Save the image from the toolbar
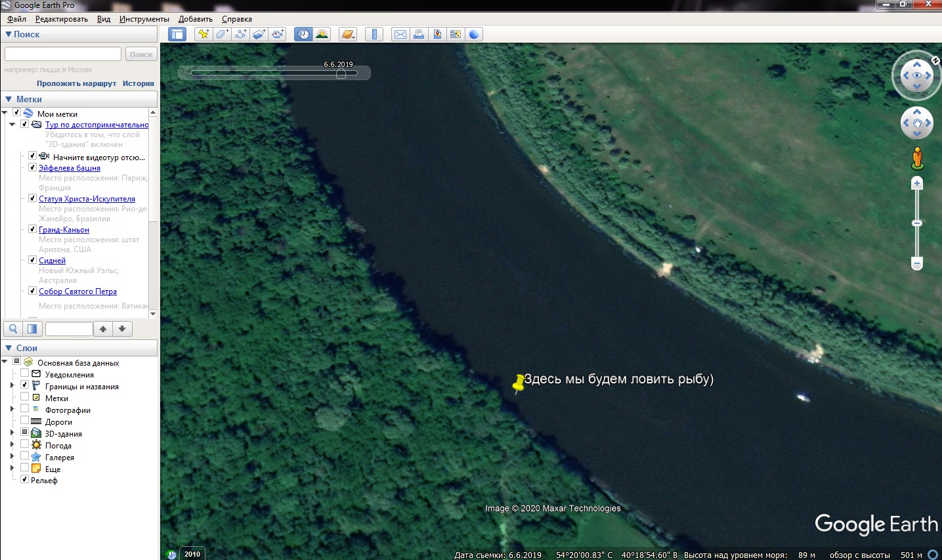The image size is (942, 560). pyautogui.click(x=437, y=34)
